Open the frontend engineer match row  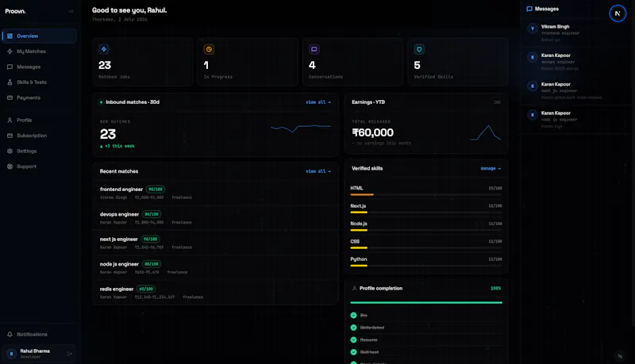215,193
